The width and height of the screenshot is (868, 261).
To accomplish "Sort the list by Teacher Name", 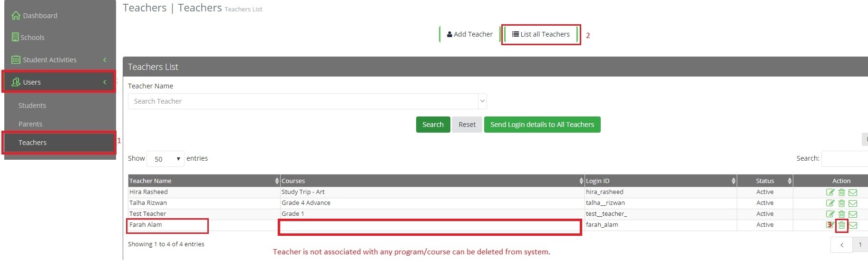I will (204, 181).
